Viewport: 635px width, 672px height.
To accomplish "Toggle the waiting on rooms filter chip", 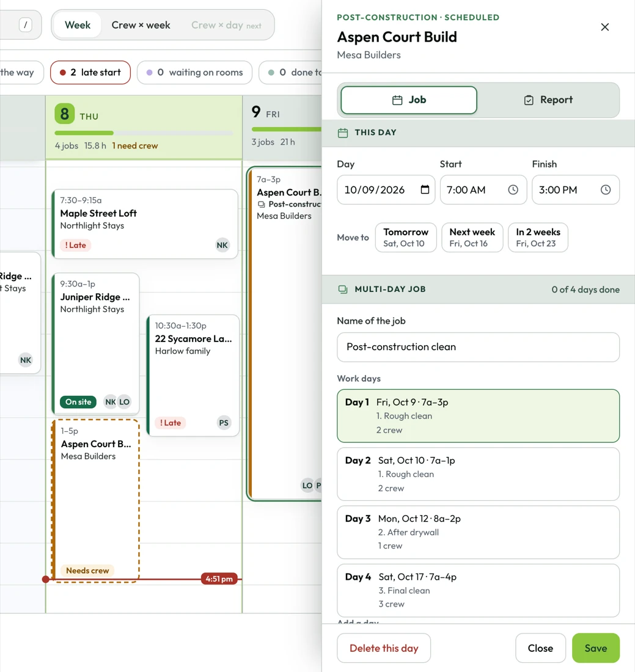I will click(195, 73).
